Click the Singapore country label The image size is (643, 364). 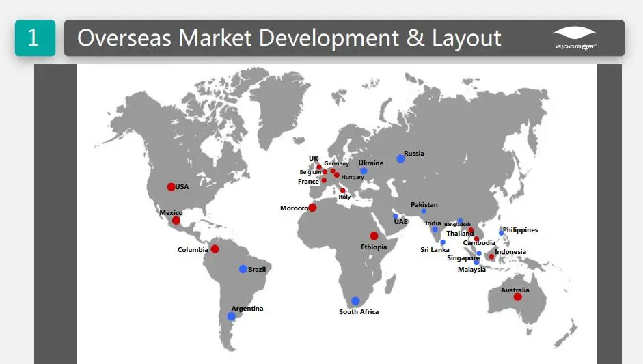click(x=463, y=258)
